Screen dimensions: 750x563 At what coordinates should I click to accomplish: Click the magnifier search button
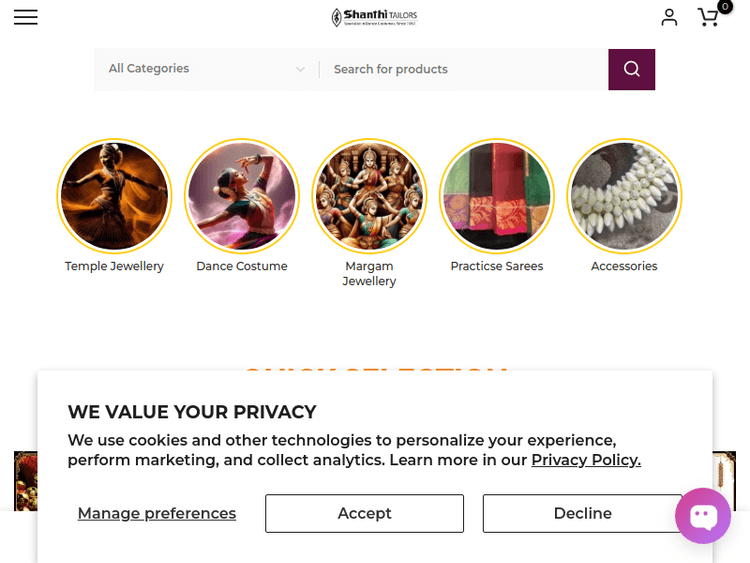[631, 69]
